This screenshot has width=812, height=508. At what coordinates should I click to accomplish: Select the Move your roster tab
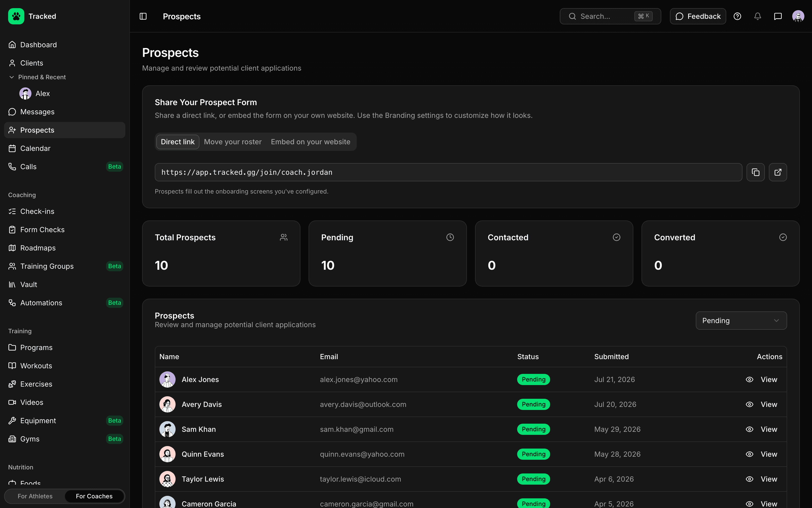click(x=233, y=142)
